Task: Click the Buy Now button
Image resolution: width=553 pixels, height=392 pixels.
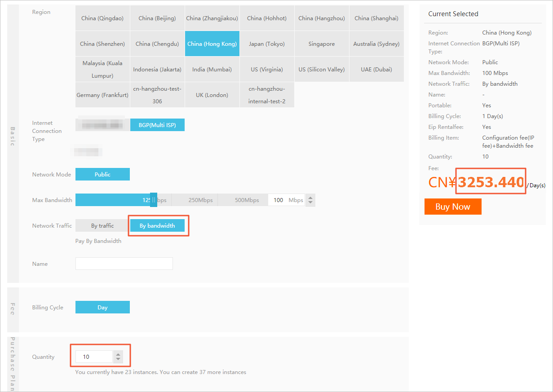Action: tap(452, 207)
